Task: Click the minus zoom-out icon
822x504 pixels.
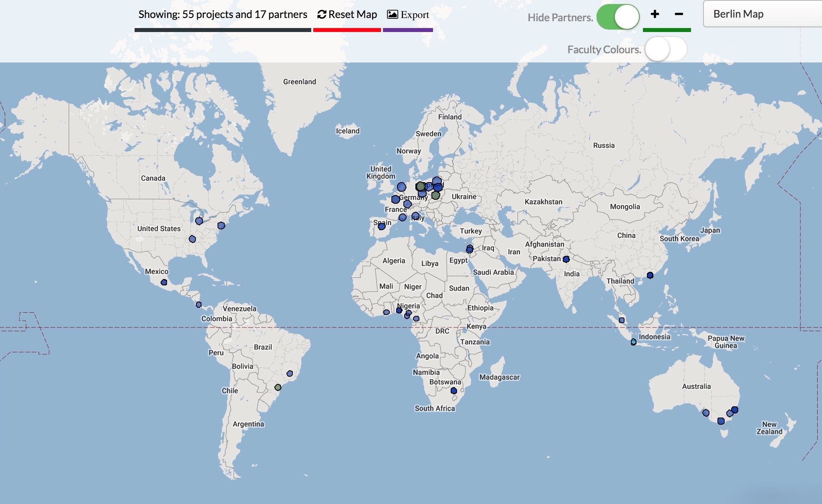Action: click(679, 14)
